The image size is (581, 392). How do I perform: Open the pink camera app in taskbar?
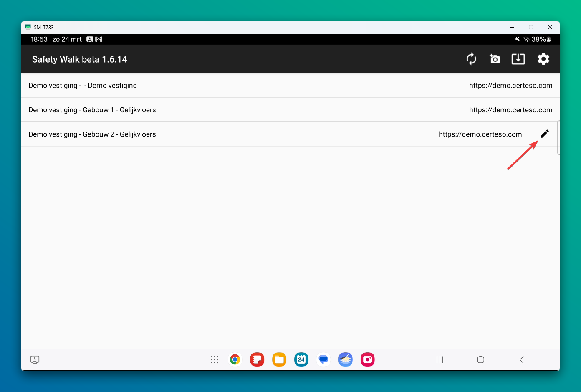click(368, 359)
